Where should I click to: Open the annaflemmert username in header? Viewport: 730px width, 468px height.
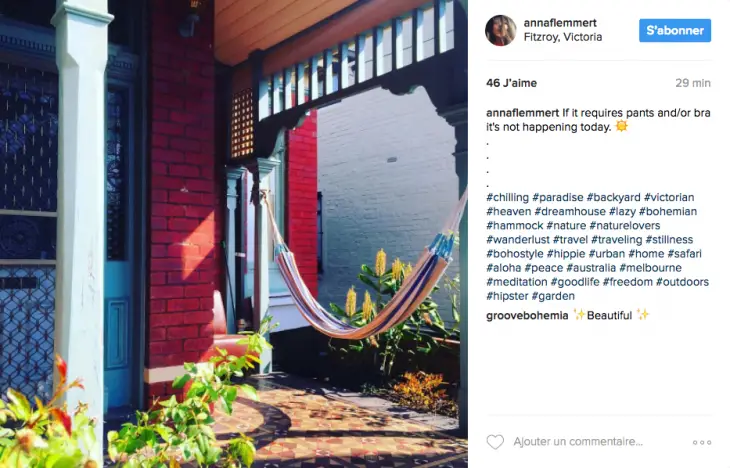pyautogui.click(x=560, y=22)
